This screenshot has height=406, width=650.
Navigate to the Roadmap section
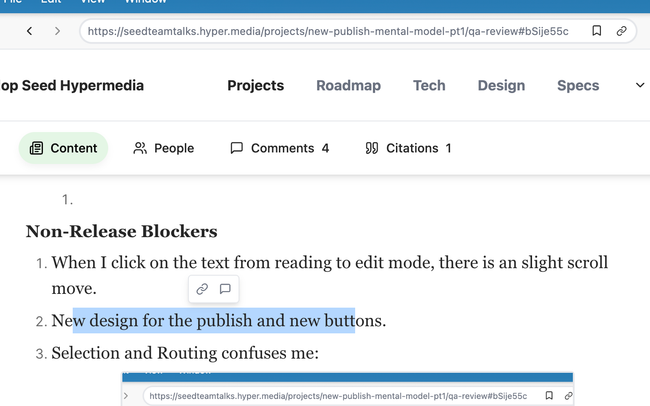coord(348,85)
